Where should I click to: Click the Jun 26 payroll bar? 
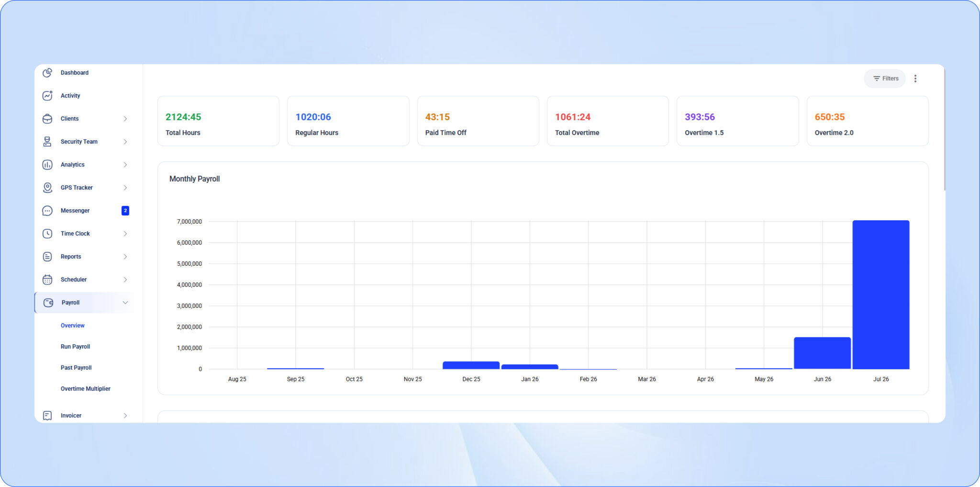pyautogui.click(x=823, y=353)
